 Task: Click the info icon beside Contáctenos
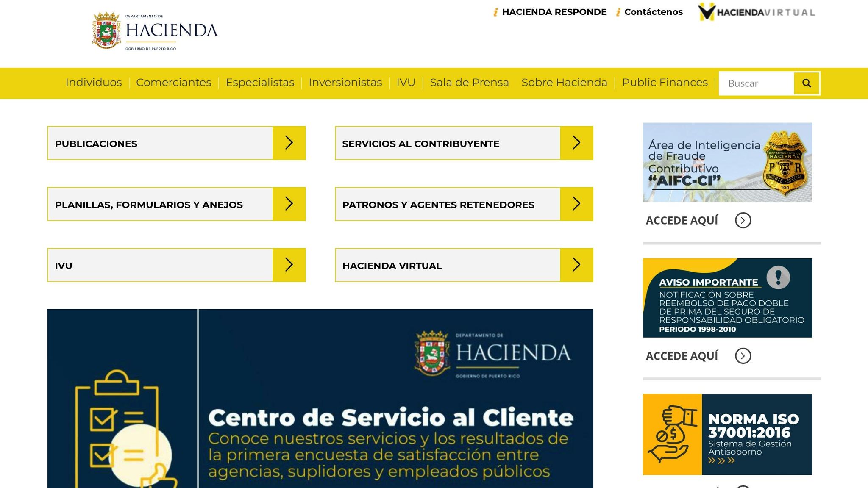[618, 12]
